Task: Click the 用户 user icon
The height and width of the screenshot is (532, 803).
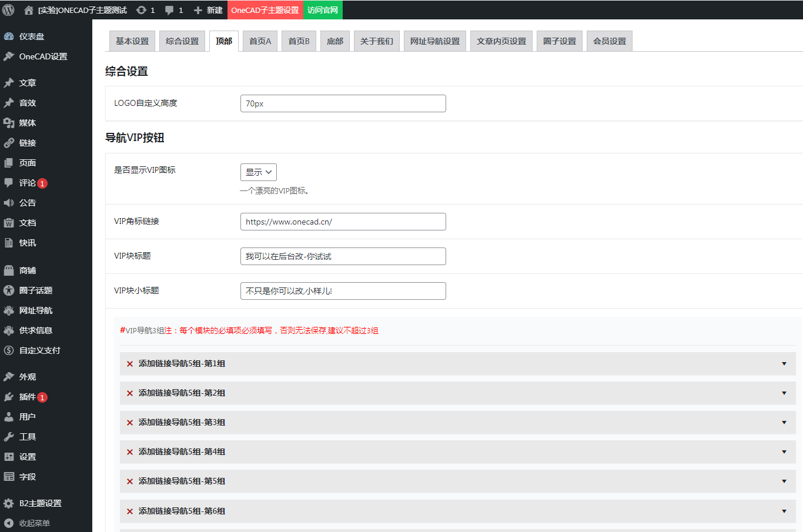Action: [x=9, y=417]
